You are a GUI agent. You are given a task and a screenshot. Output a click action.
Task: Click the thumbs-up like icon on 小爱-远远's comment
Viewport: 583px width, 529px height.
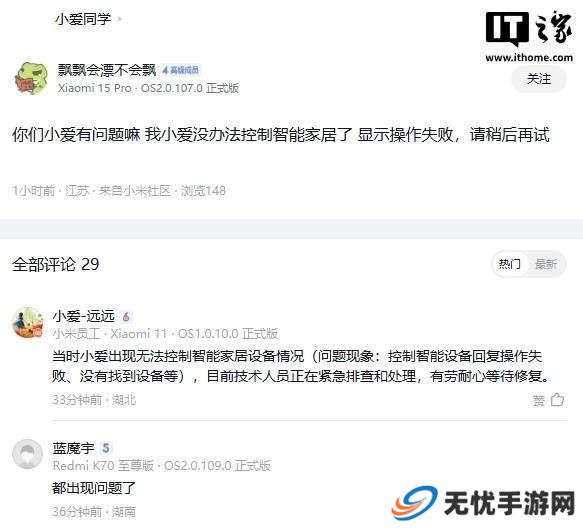tap(557, 400)
